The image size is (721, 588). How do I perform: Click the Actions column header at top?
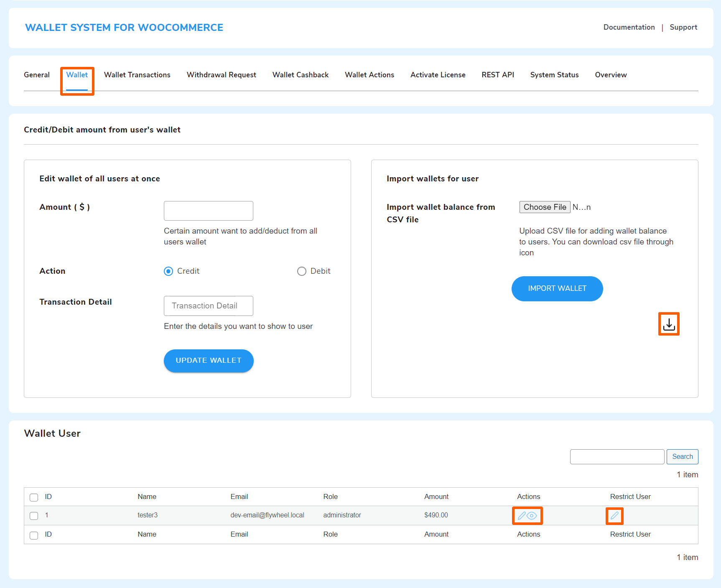point(529,496)
